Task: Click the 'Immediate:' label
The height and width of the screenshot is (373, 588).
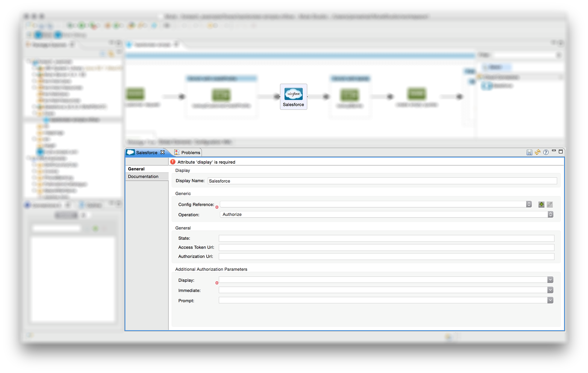Action: (x=189, y=290)
